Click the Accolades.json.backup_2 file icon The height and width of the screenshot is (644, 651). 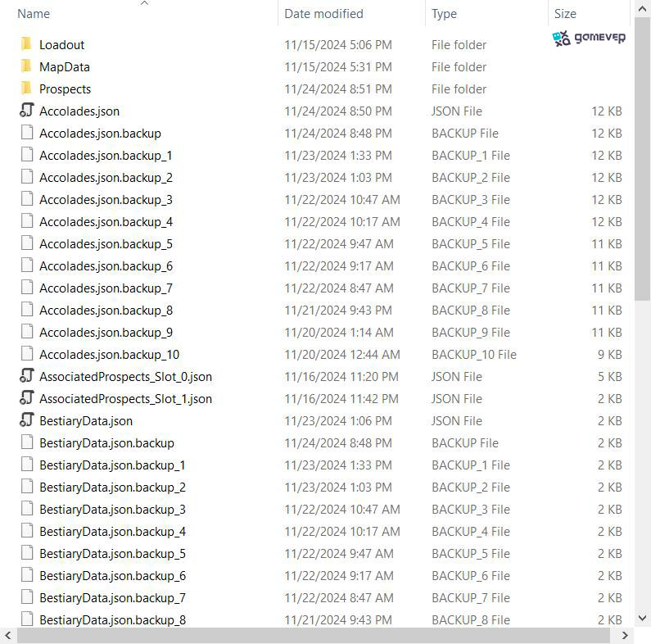(x=27, y=177)
